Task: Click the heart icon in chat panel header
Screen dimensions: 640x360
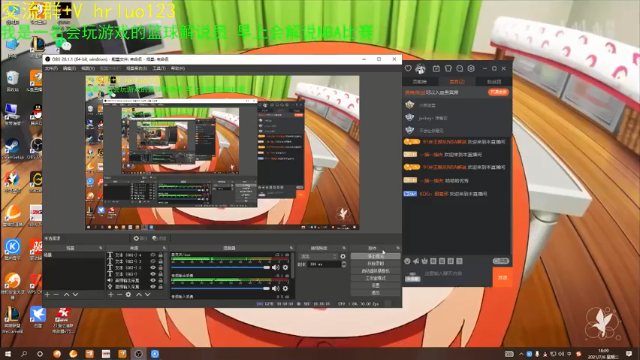Action: [408, 69]
